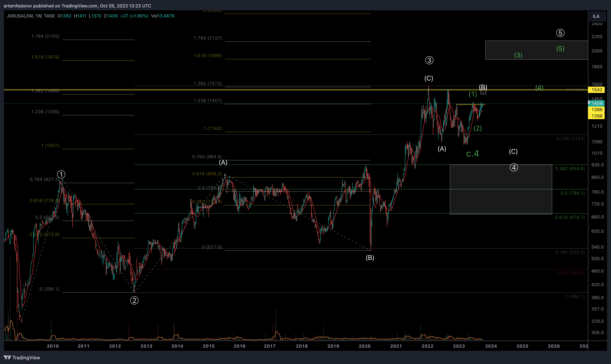611x364 pixels.
Task: Click the 0.382 (934.6) retracement label
Action: coord(570,168)
